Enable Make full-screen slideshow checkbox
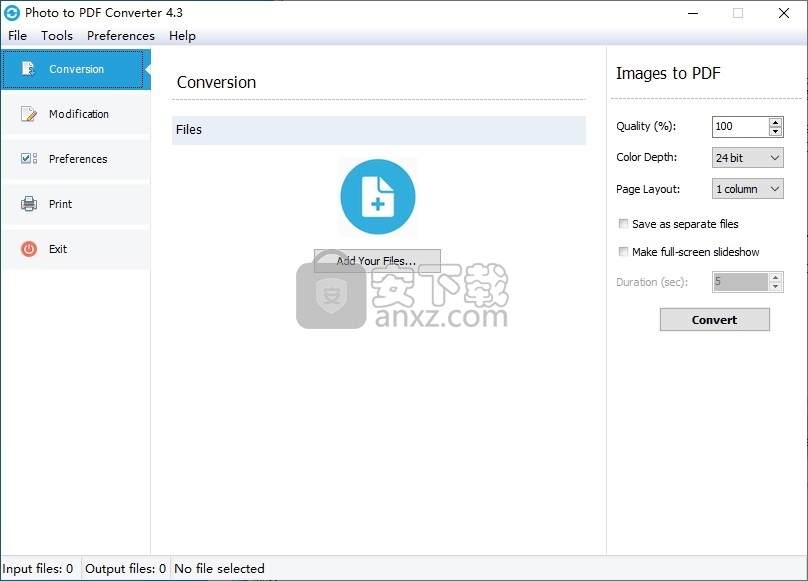The height and width of the screenshot is (581, 808). click(x=624, y=252)
